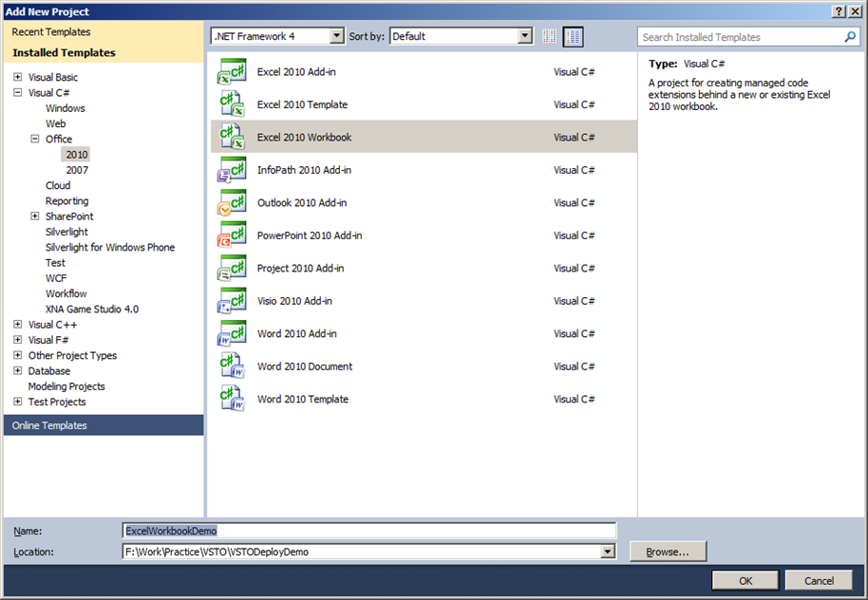Select the Windows tree item
868x600 pixels.
click(x=66, y=108)
